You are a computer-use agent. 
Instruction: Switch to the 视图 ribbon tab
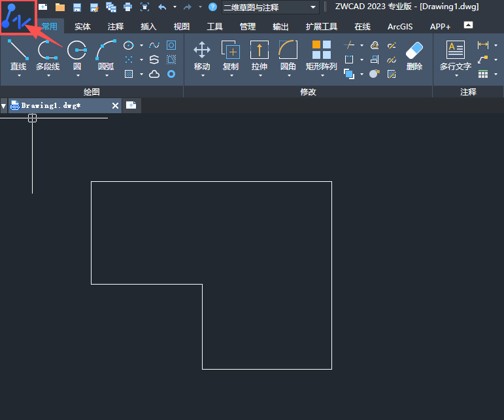pyautogui.click(x=182, y=26)
